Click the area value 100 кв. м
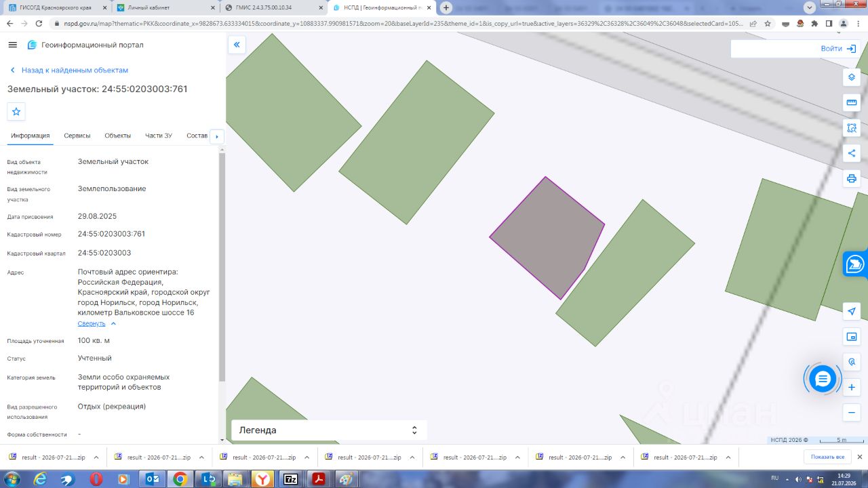 [x=94, y=340]
